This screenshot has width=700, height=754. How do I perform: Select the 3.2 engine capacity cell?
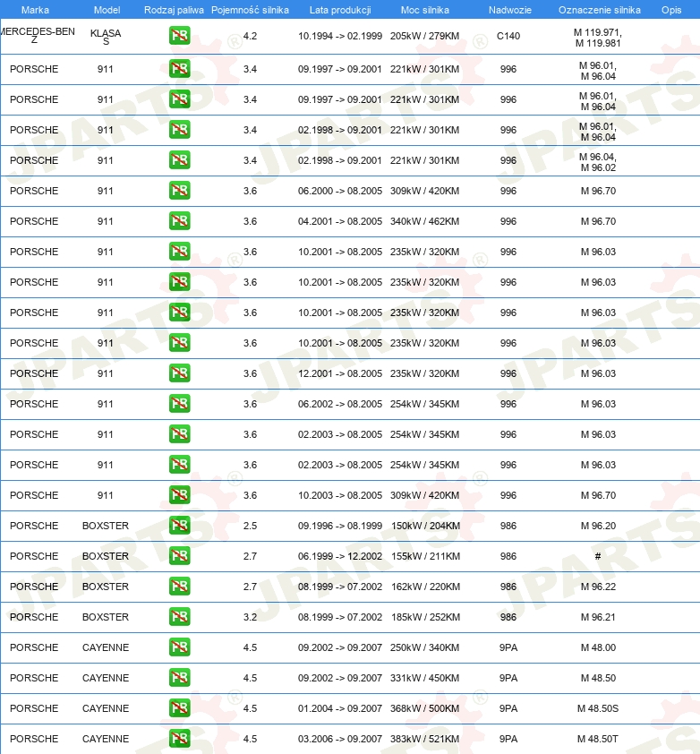click(x=250, y=617)
